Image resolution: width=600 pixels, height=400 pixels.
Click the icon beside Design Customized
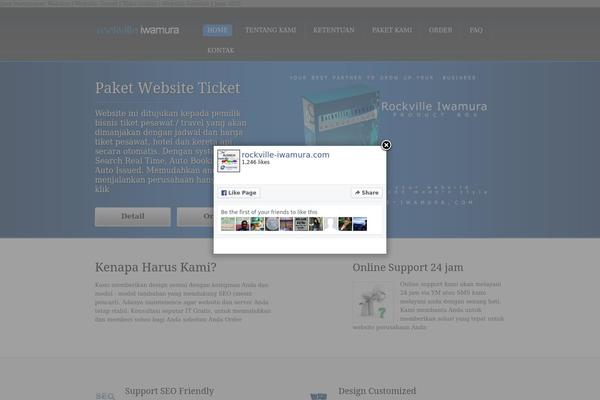tap(319, 396)
